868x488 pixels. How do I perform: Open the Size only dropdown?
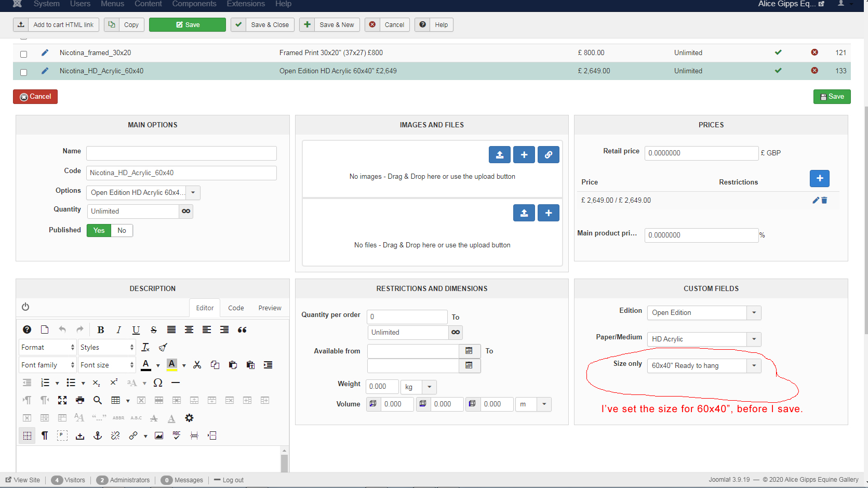pos(704,366)
